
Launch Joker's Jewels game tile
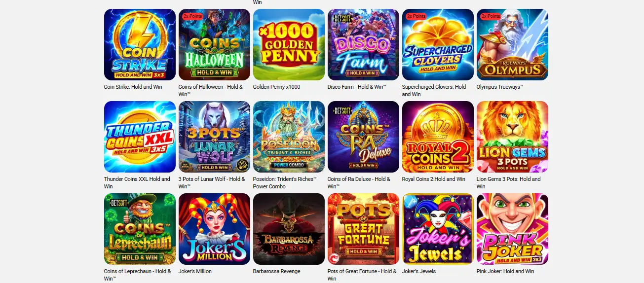point(438,229)
